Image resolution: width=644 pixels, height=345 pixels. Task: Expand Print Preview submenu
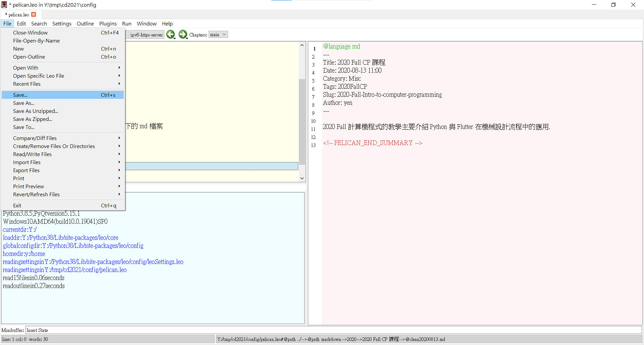pyautogui.click(x=63, y=186)
